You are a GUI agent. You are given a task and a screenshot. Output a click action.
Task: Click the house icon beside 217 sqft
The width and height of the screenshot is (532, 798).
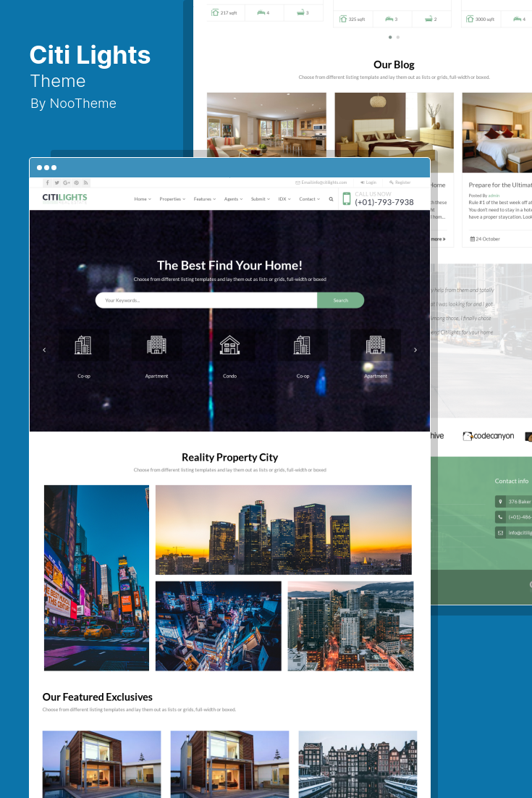click(215, 12)
